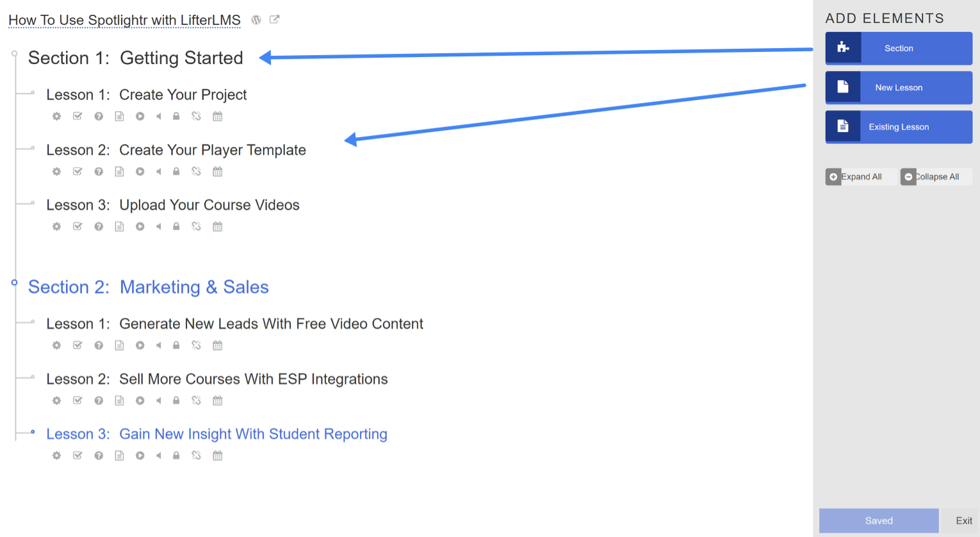Open the course title How To Use Spotlightr link
Image resolution: width=980 pixels, height=537 pixels.
pos(124,21)
